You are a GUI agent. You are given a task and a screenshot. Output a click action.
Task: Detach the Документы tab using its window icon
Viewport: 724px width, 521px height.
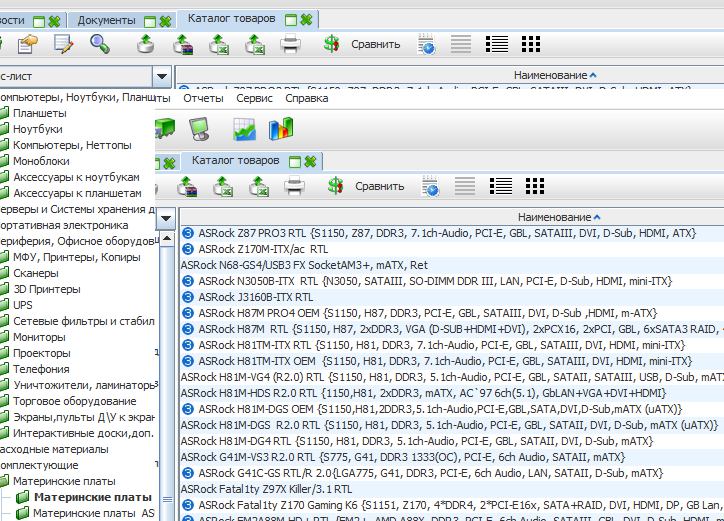150,21
